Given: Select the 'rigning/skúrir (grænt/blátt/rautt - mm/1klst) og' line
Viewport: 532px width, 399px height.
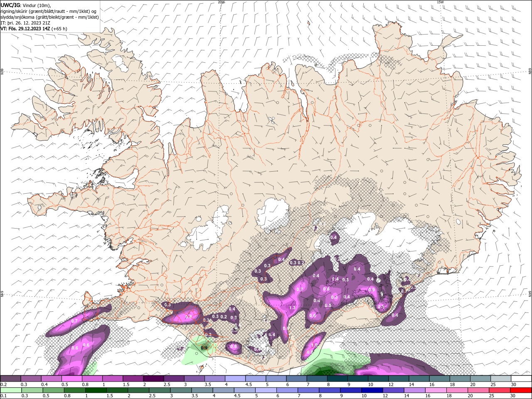Looking at the screenshot, I should coord(49,11).
